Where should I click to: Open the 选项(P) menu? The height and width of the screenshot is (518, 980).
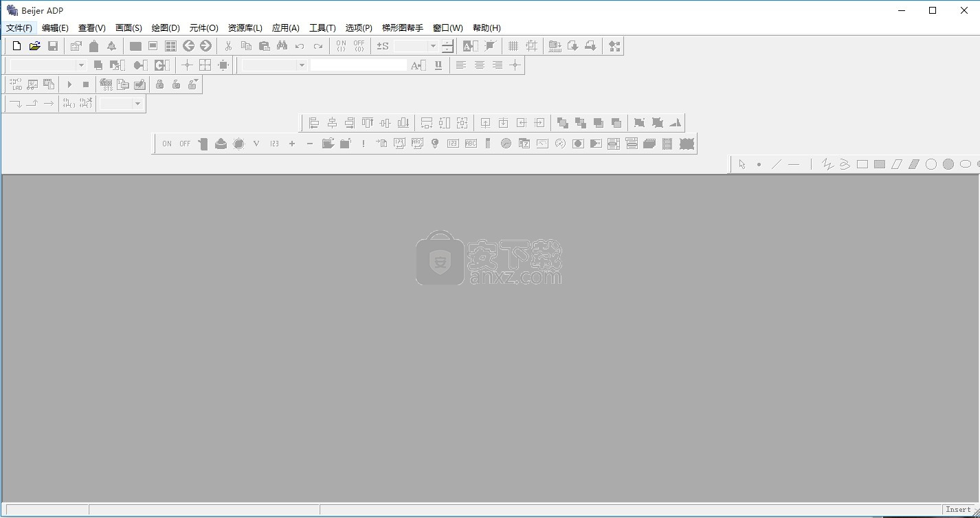point(359,28)
